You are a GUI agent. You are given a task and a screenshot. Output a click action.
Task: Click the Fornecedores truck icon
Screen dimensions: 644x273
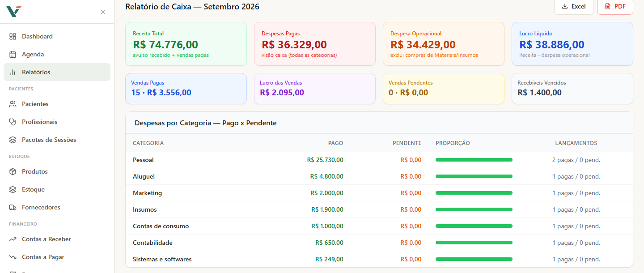coord(13,207)
